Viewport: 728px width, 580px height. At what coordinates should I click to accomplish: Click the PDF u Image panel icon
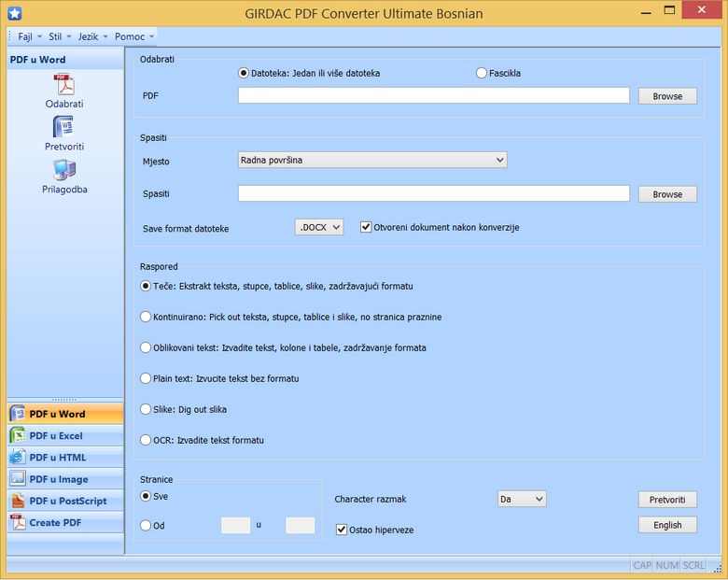click(x=18, y=479)
